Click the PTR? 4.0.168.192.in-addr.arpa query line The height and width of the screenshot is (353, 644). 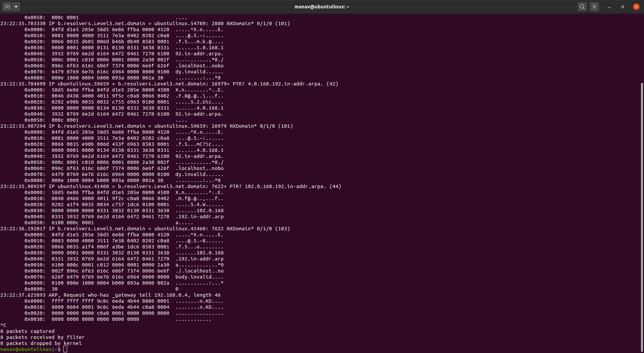click(x=169, y=84)
